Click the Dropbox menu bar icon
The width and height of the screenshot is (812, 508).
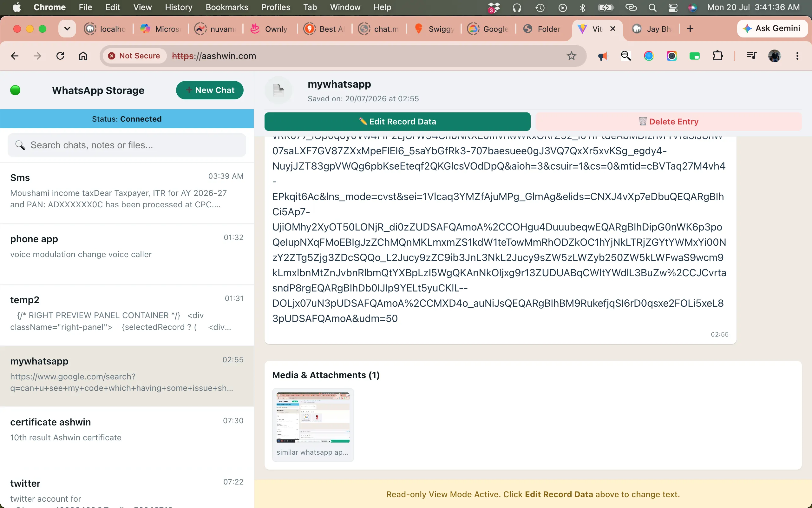(x=494, y=7)
